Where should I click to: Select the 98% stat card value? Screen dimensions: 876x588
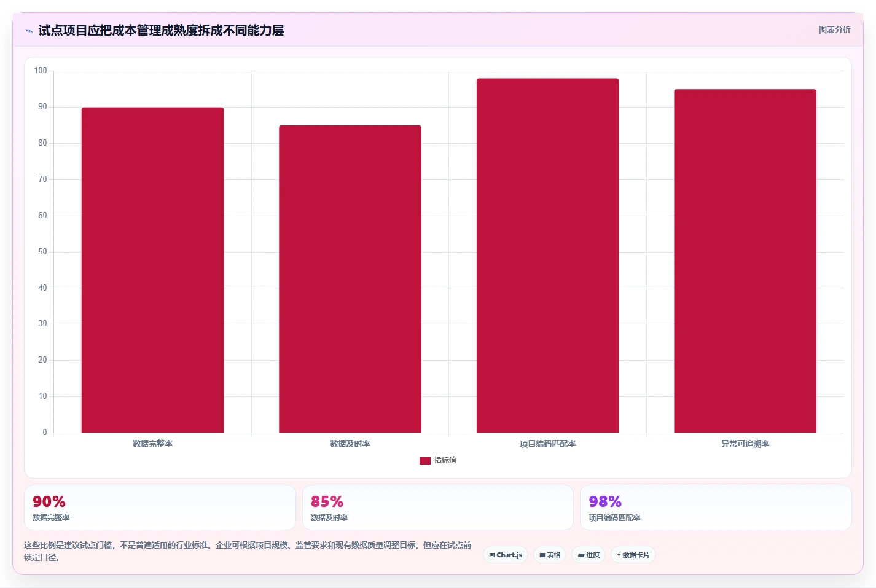[605, 502]
